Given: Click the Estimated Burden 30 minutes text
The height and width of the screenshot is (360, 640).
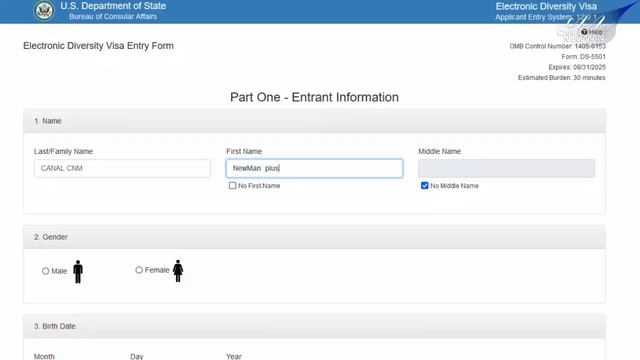Looking at the screenshot, I should point(562,78).
